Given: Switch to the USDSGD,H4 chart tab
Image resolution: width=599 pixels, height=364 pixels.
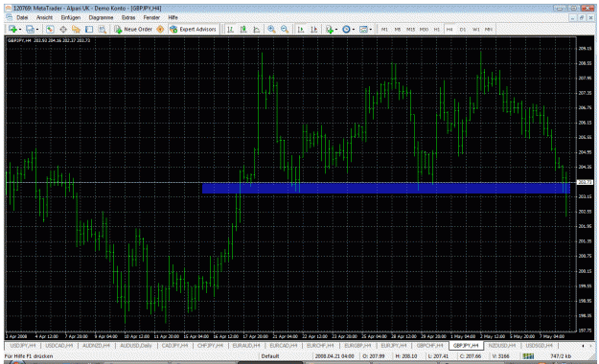Looking at the screenshot, I should 539,346.
